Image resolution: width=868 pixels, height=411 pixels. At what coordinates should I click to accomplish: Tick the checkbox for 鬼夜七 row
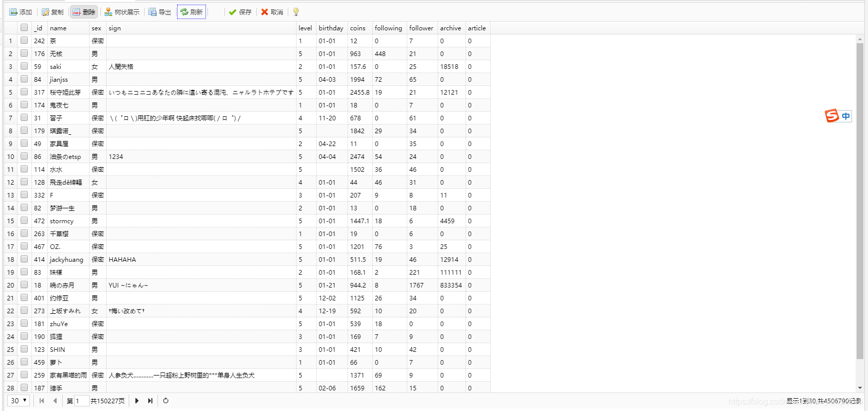24,105
